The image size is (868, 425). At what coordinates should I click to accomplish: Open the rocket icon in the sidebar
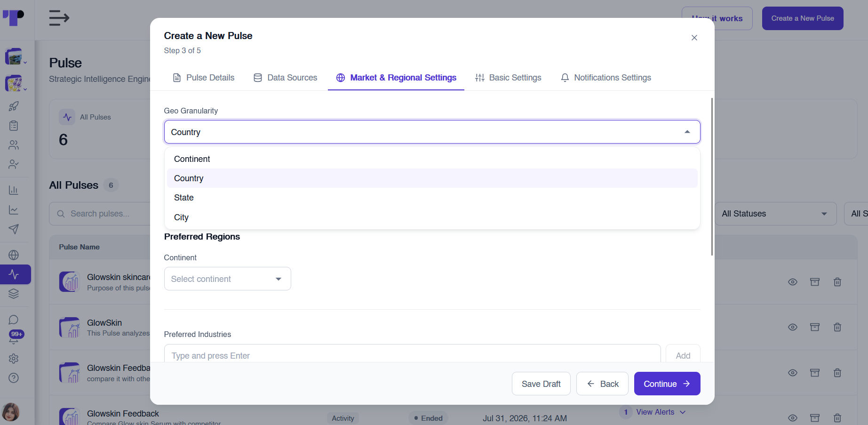pos(14,106)
